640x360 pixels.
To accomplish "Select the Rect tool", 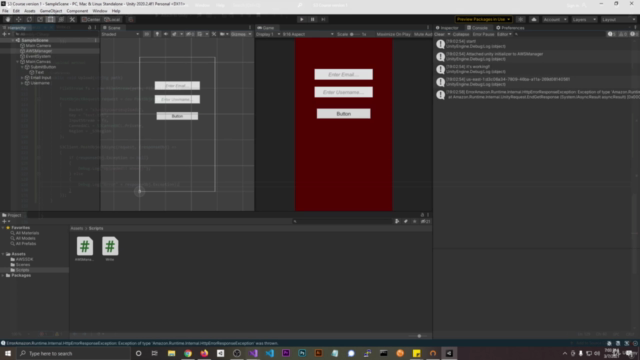I will pos(51,19).
